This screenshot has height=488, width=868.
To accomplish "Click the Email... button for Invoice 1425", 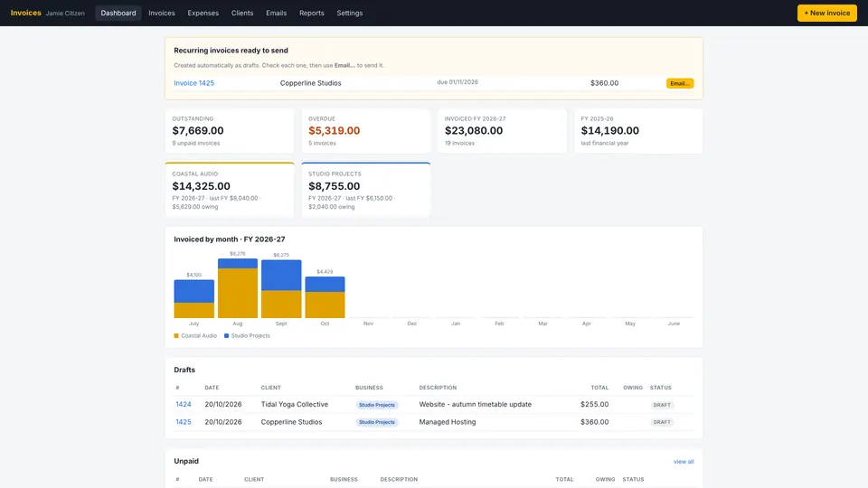I will click(680, 83).
